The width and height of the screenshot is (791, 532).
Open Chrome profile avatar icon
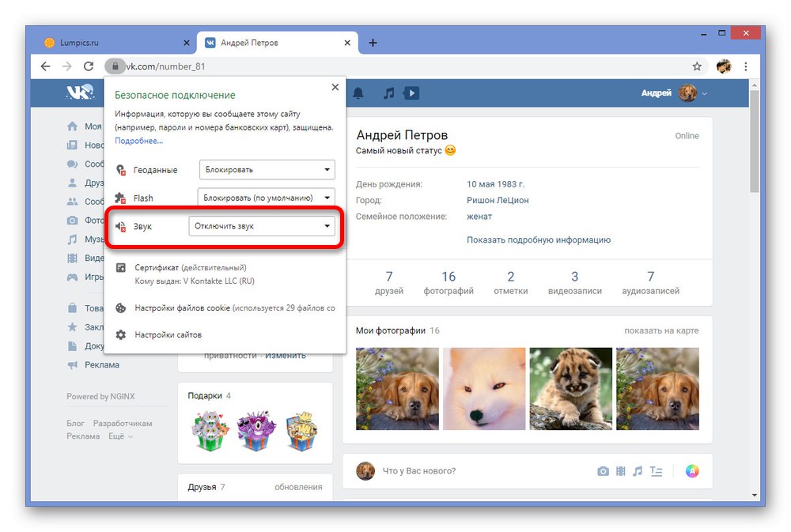coord(724,66)
